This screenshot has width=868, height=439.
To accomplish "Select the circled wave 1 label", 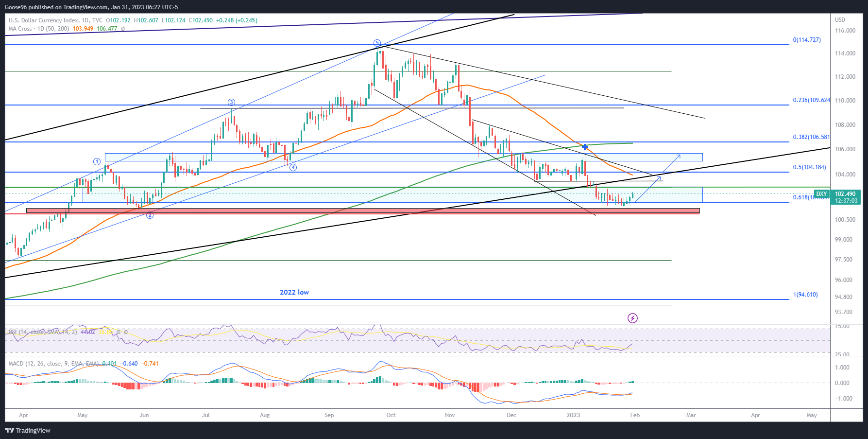I will (x=97, y=161).
